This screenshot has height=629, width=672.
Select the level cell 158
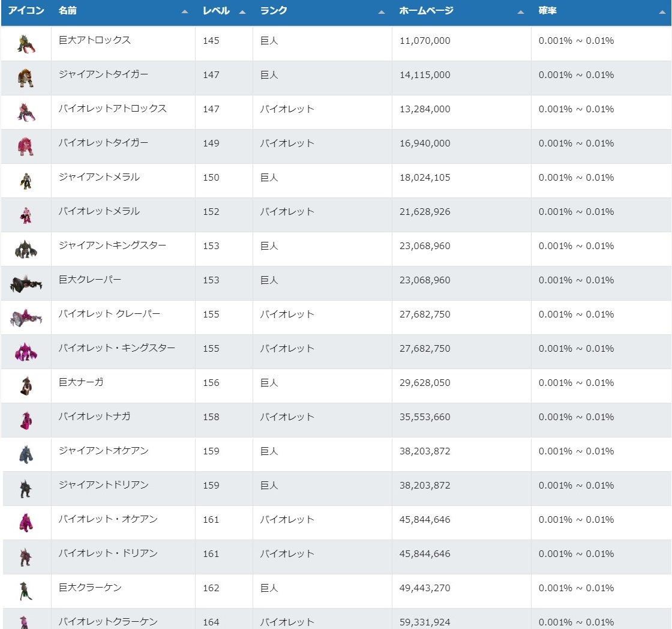pos(211,417)
